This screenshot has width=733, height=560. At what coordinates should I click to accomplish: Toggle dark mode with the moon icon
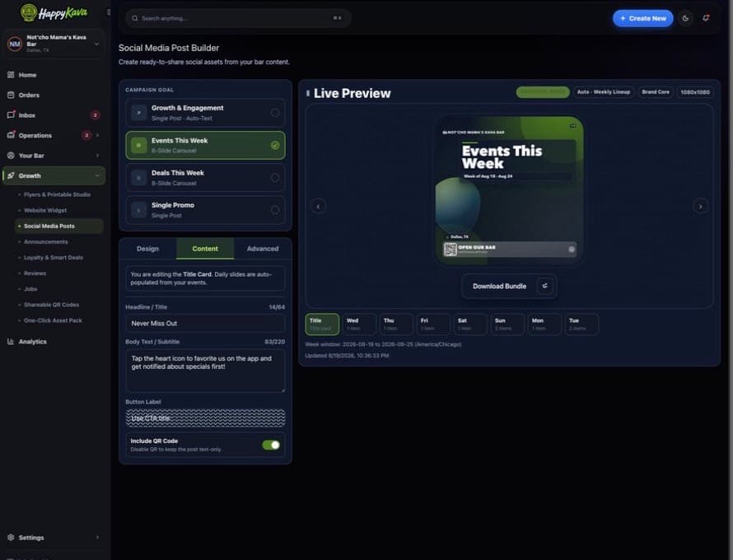coord(685,18)
